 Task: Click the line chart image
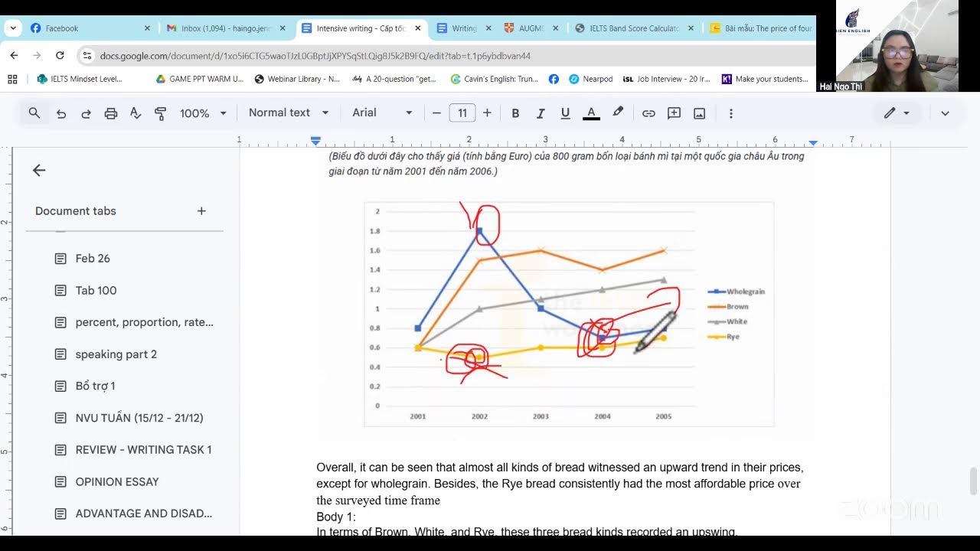pos(569,315)
